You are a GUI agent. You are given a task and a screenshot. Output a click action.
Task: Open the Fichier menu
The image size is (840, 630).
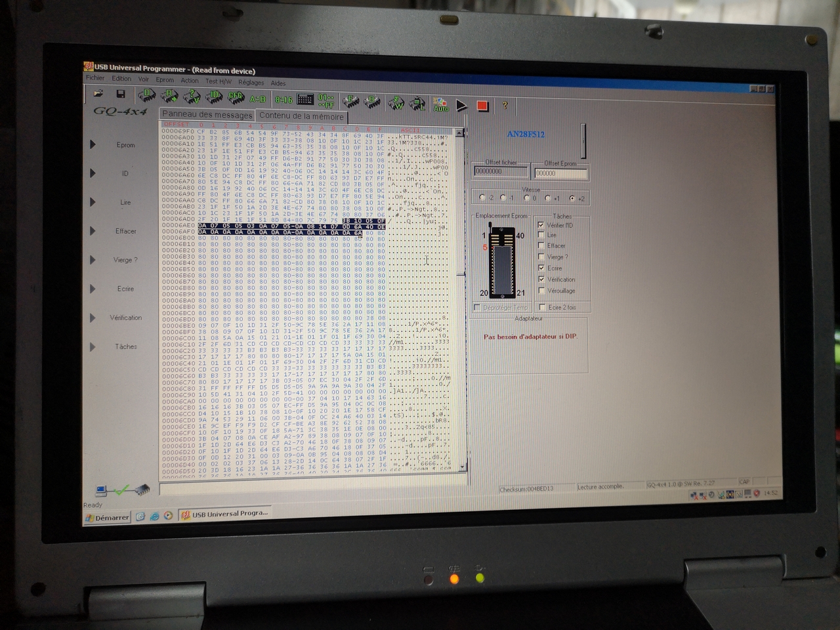coord(95,78)
